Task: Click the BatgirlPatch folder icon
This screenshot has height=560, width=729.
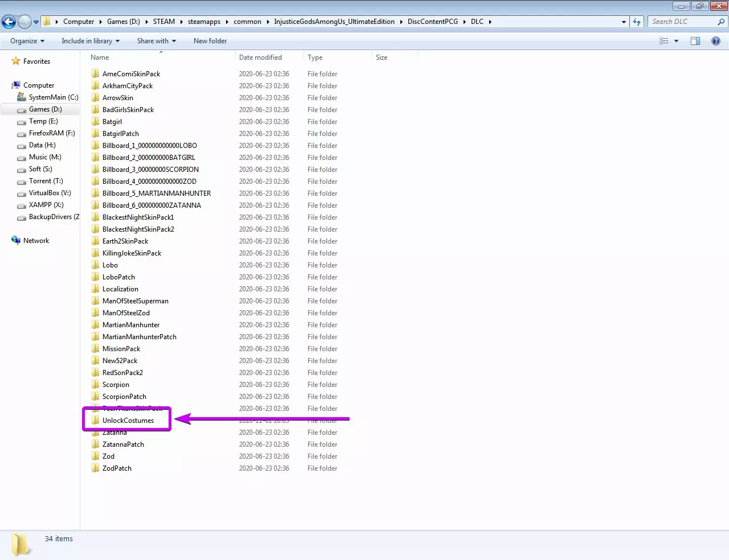Action: [95, 134]
